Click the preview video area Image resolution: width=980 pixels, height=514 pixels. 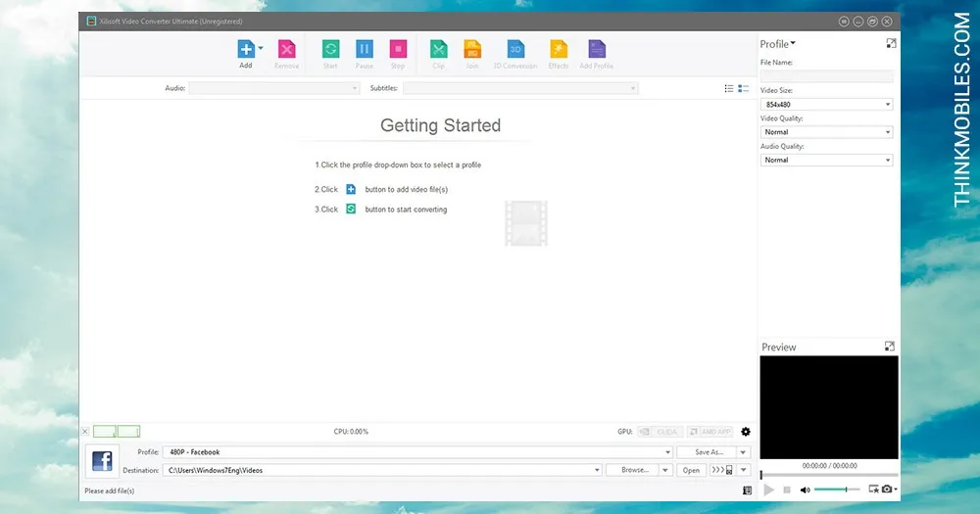[x=829, y=407]
